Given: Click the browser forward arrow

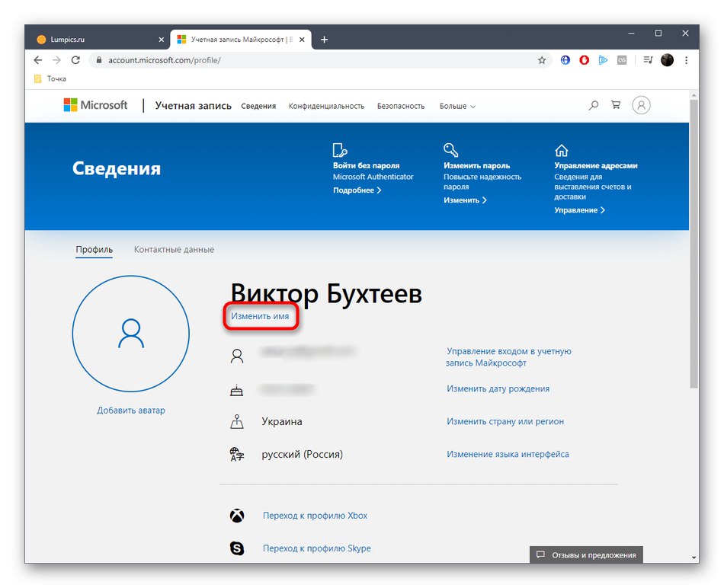Looking at the screenshot, I should pos(56,60).
